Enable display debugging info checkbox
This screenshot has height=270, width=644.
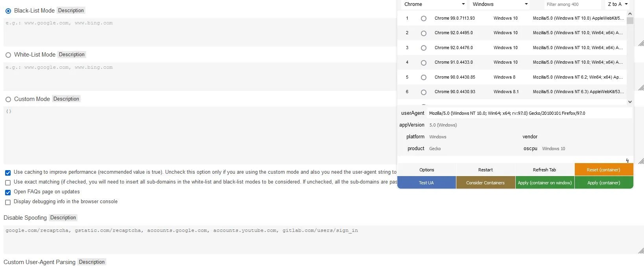click(x=8, y=202)
